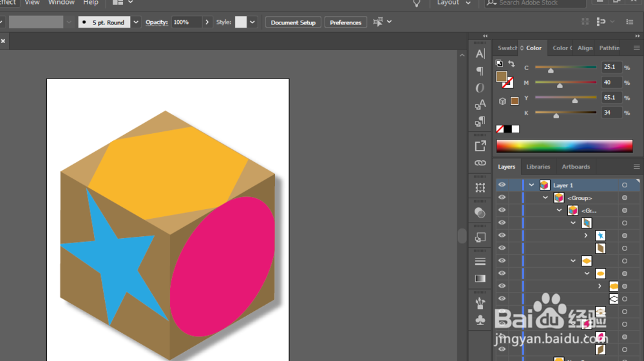This screenshot has width=644, height=361.
Task: Click the Preferences button
Action: (345, 23)
